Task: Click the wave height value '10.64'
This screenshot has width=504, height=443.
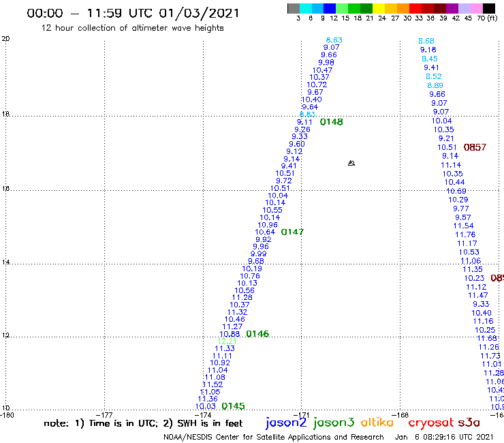Action: tap(265, 232)
